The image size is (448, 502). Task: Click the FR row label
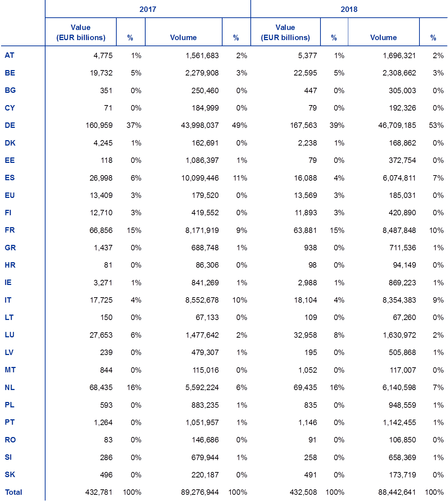point(9,230)
